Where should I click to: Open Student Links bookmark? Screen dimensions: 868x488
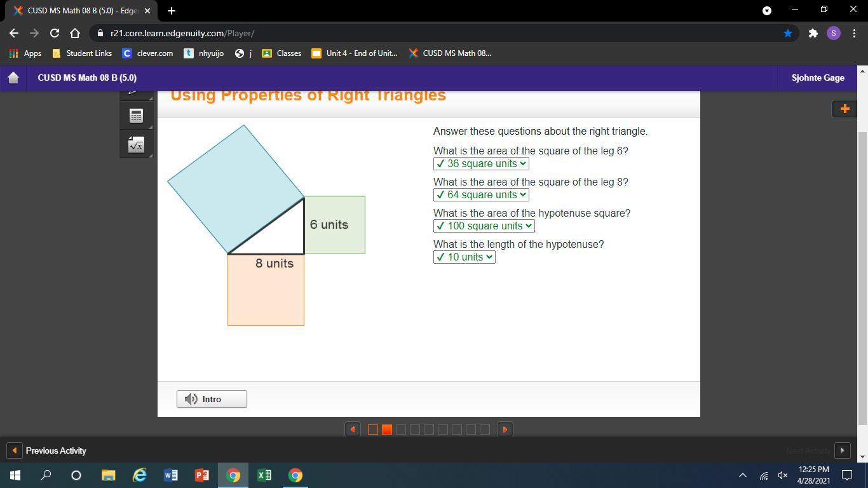click(x=82, y=53)
